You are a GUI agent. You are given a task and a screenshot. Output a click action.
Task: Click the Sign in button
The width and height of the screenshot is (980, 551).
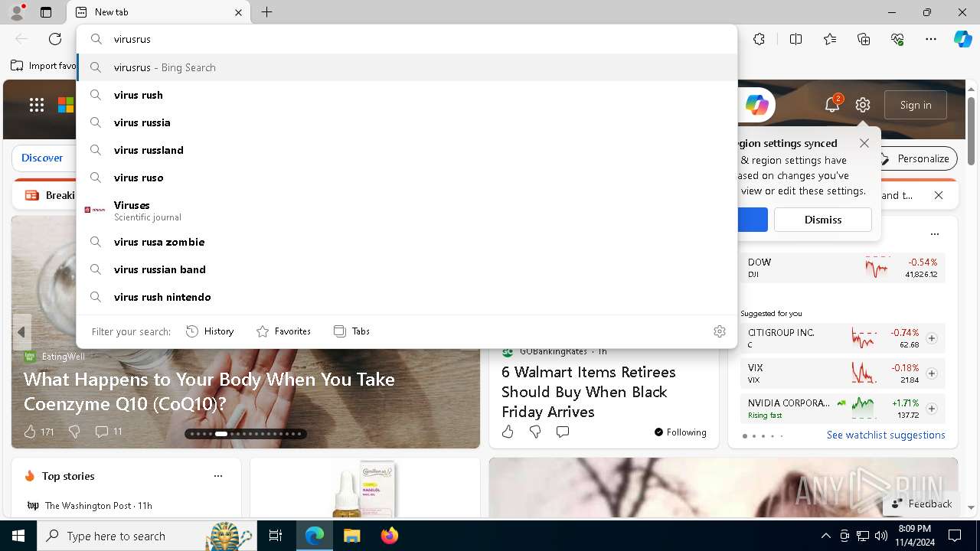tap(916, 105)
